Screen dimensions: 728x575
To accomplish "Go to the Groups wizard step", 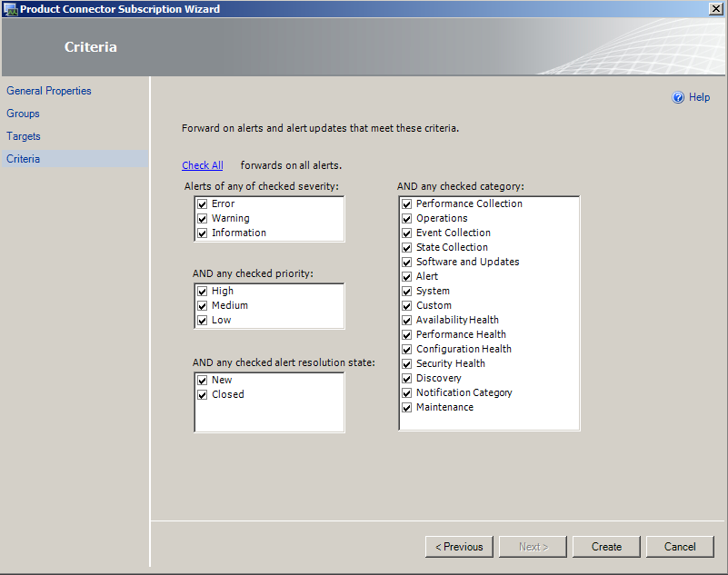I will pos(23,114).
